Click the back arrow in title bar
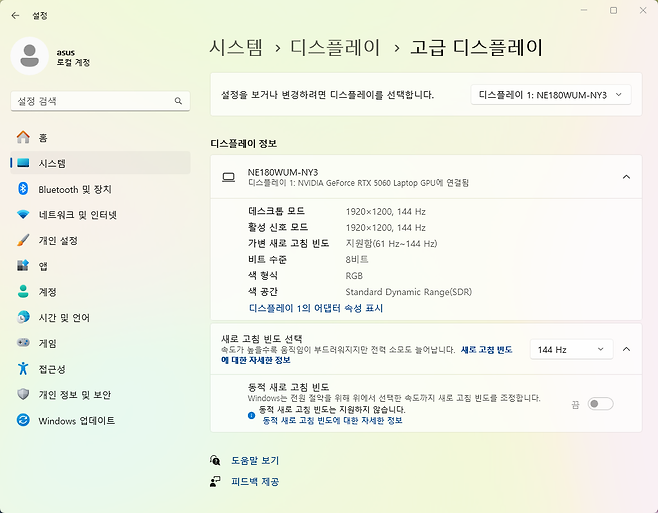The width and height of the screenshot is (658, 513). [x=15, y=15]
